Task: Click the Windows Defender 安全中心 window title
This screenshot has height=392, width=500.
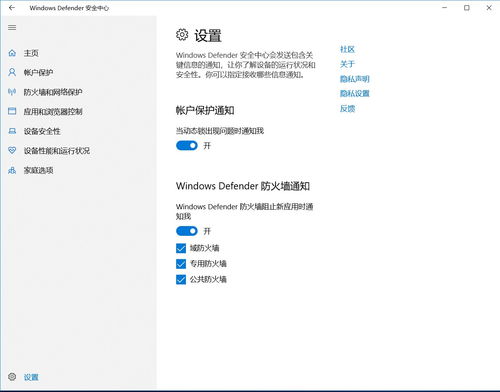Action: pos(69,8)
